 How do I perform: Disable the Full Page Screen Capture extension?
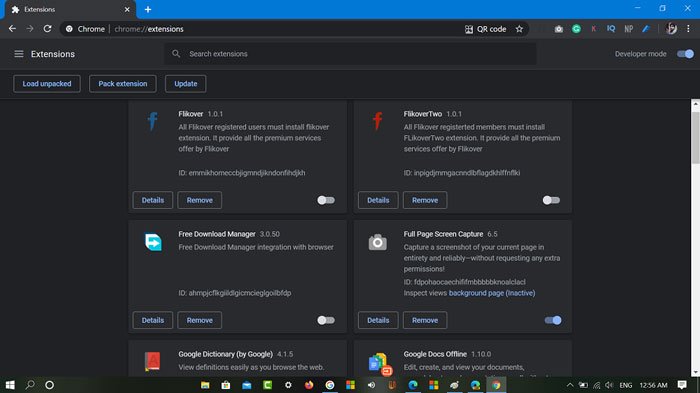(x=553, y=320)
